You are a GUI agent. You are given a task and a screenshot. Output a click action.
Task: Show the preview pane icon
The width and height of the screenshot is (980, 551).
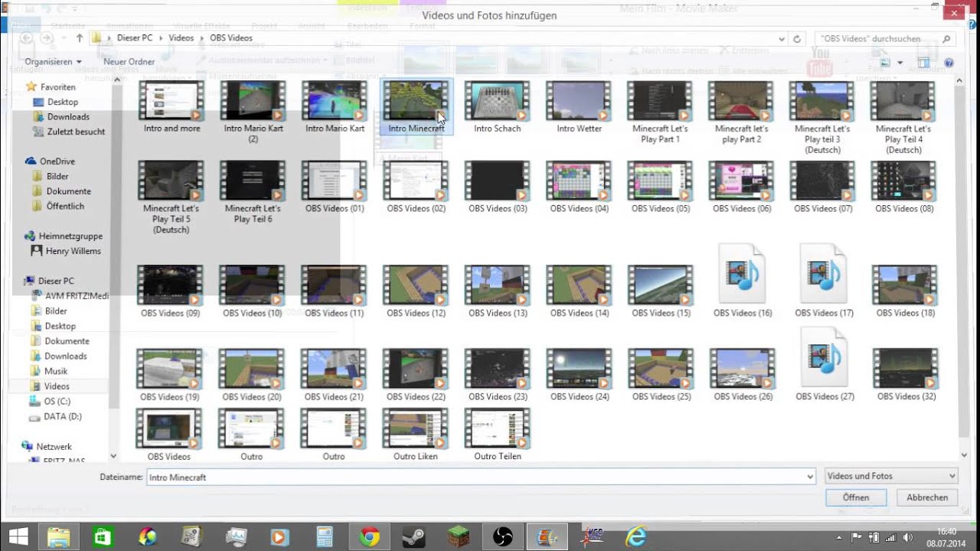tap(923, 62)
